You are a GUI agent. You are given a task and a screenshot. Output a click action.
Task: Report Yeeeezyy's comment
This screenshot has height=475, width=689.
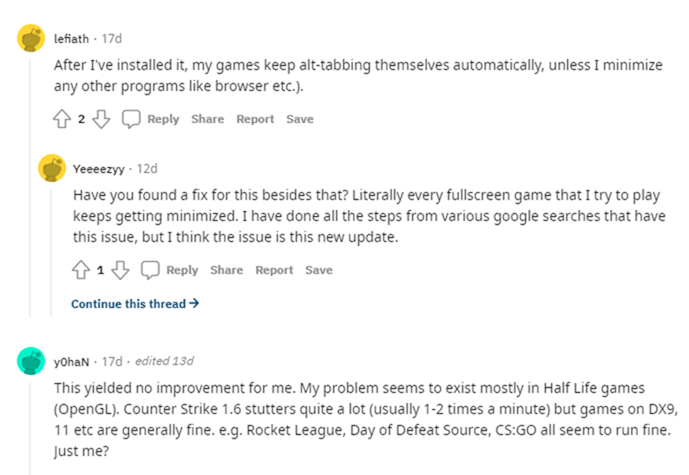coord(274,270)
